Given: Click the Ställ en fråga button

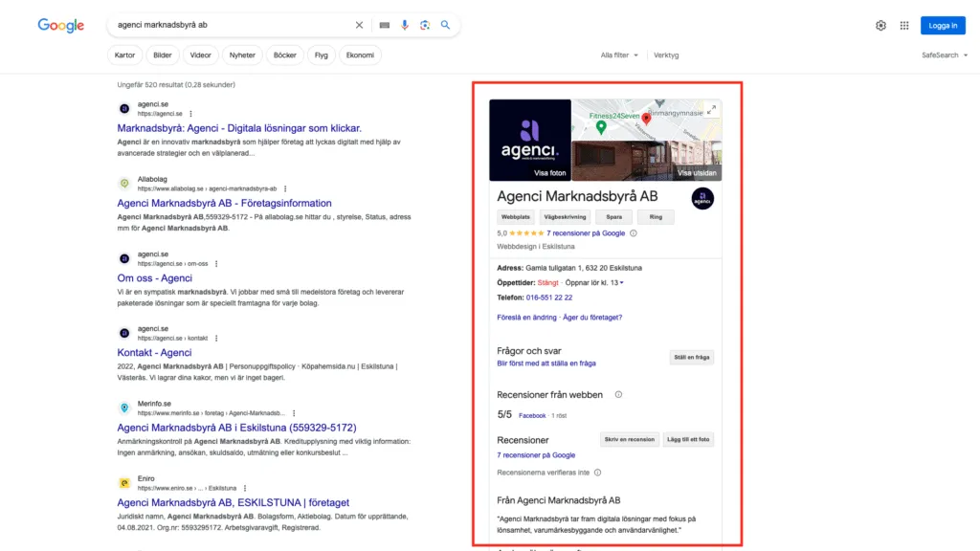Looking at the screenshot, I should pos(691,358).
